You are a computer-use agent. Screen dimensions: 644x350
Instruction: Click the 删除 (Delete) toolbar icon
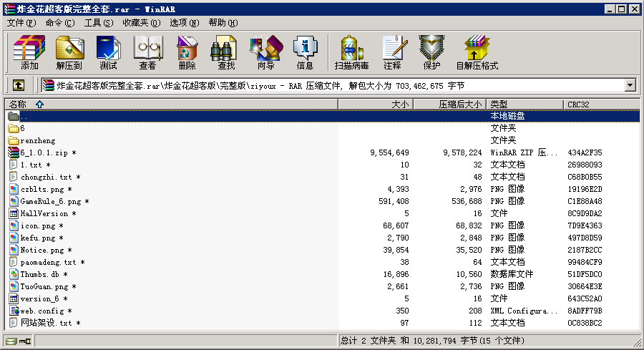187,52
